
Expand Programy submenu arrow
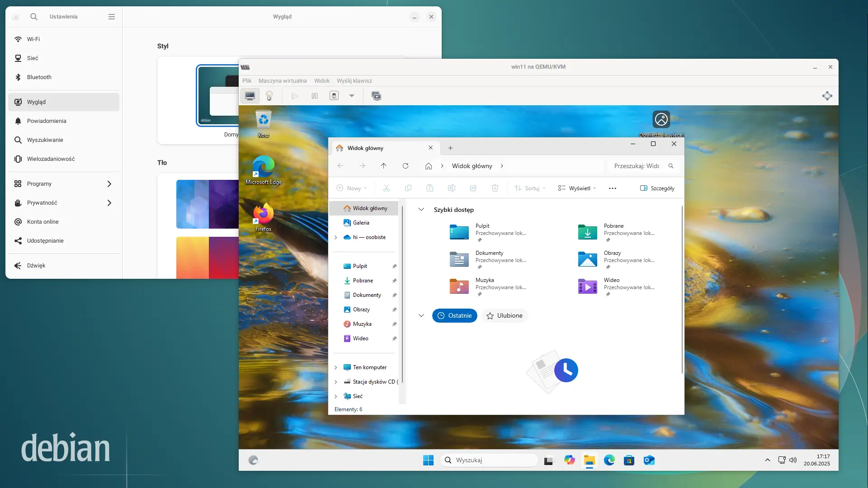coord(109,184)
